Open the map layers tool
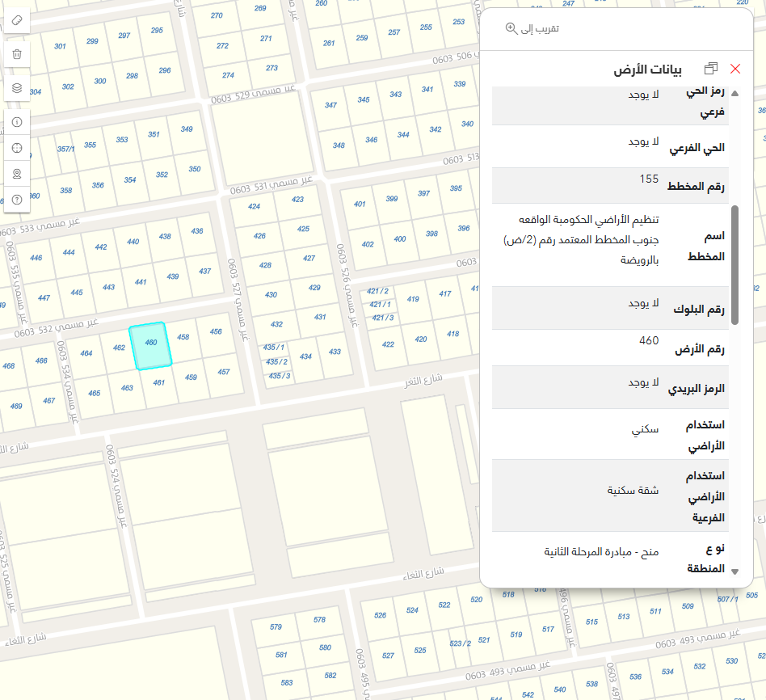This screenshot has height=700, width=766. (17, 88)
